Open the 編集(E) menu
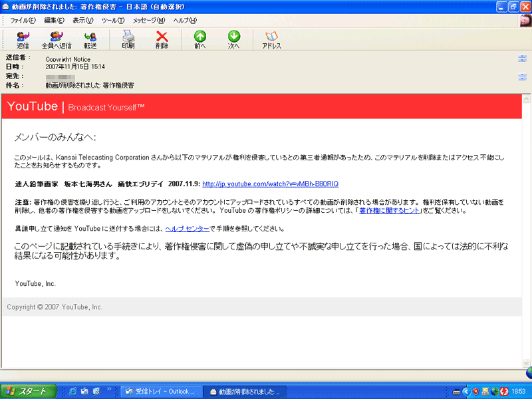This screenshot has height=399, width=532. [x=55, y=21]
